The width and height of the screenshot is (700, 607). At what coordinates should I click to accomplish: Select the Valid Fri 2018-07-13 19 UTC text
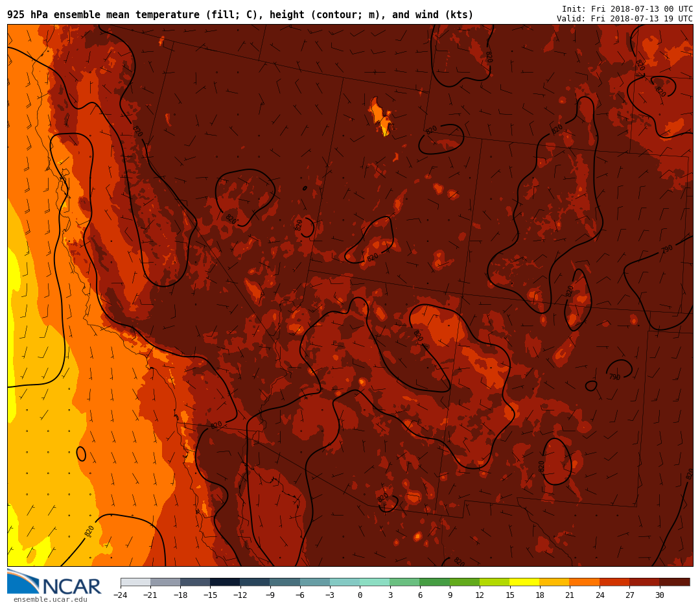tap(624, 19)
